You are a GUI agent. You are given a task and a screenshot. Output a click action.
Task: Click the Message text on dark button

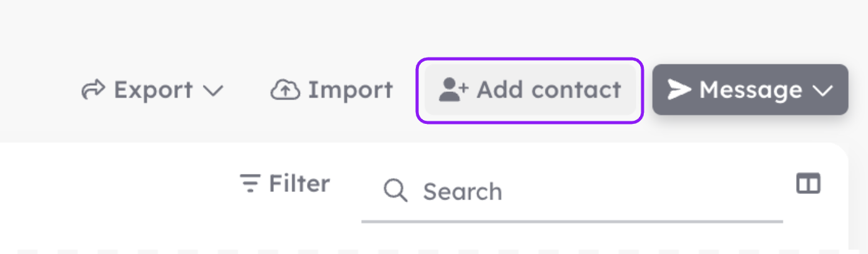pyautogui.click(x=751, y=91)
